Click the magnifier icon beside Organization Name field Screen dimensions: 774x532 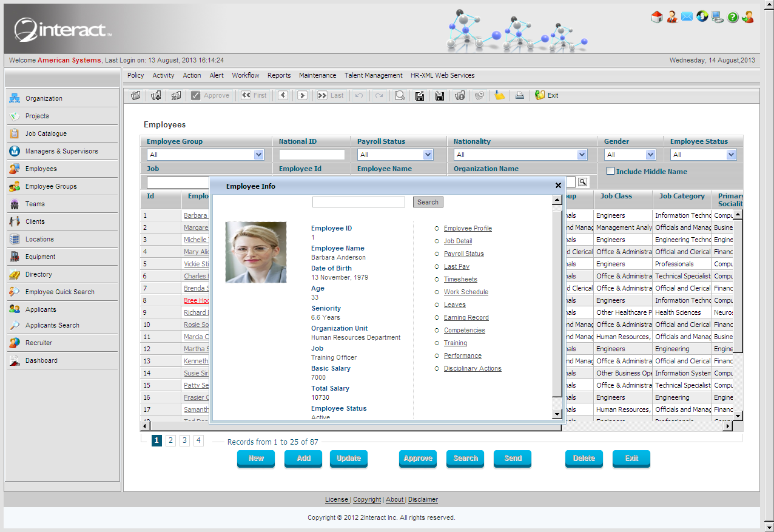coord(582,181)
